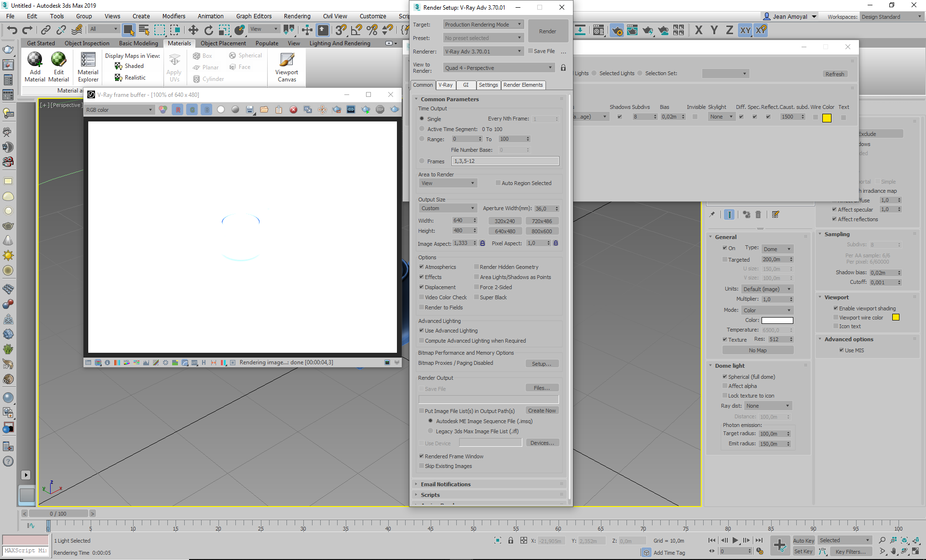Launch Material Explorer from the ribbon
Screen dimensions: 926x560
coord(88,67)
